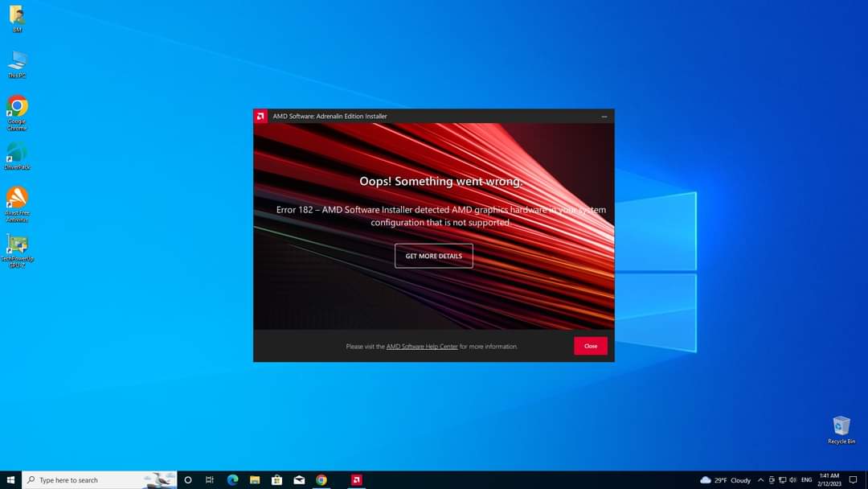Click the 'Oops! Something went wrong.' heading
The height and width of the screenshot is (489, 868).
(x=440, y=182)
